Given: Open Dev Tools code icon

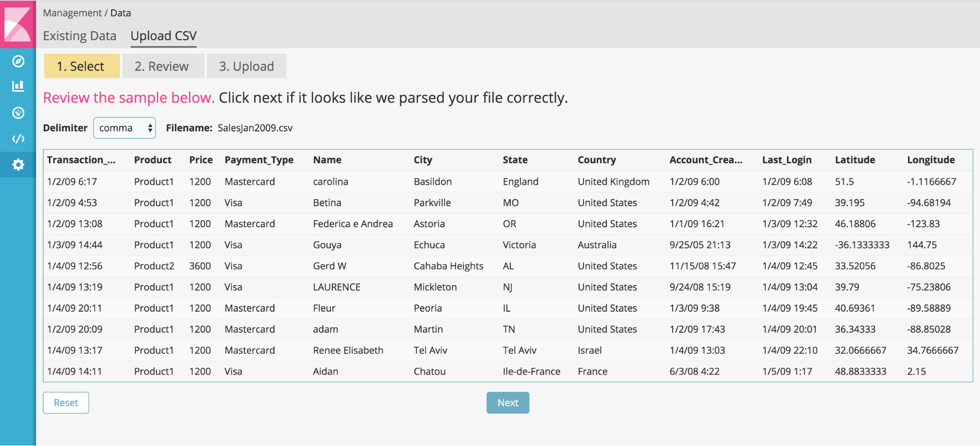Looking at the screenshot, I should 18,139.
